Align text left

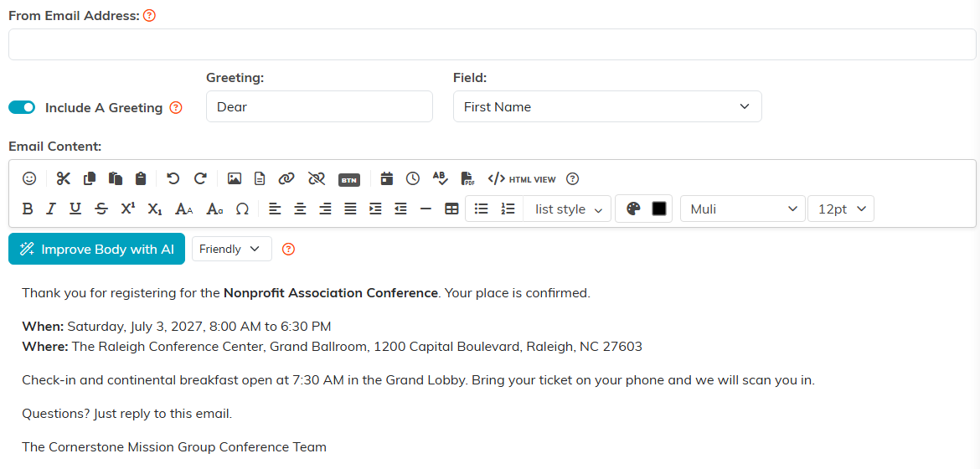[x=275, y=209]
